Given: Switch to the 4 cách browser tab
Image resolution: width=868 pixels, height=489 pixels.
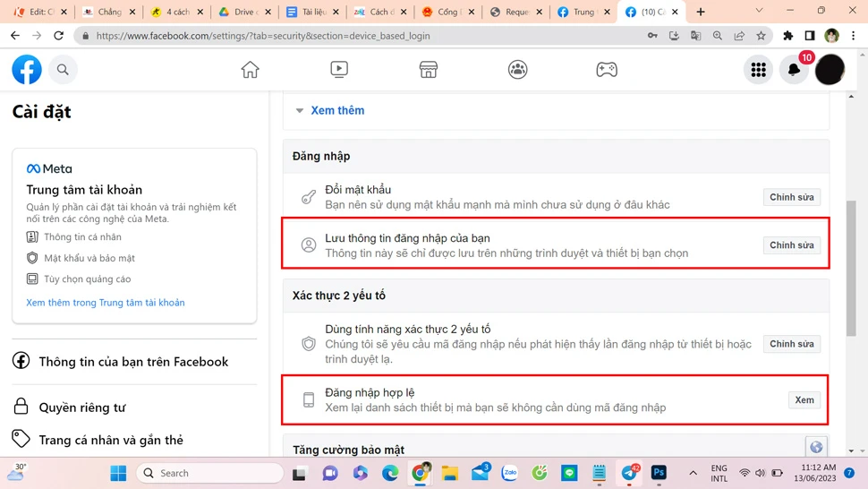Looking at the screenshot, I should pyautogui.click(x=176, y=12).
